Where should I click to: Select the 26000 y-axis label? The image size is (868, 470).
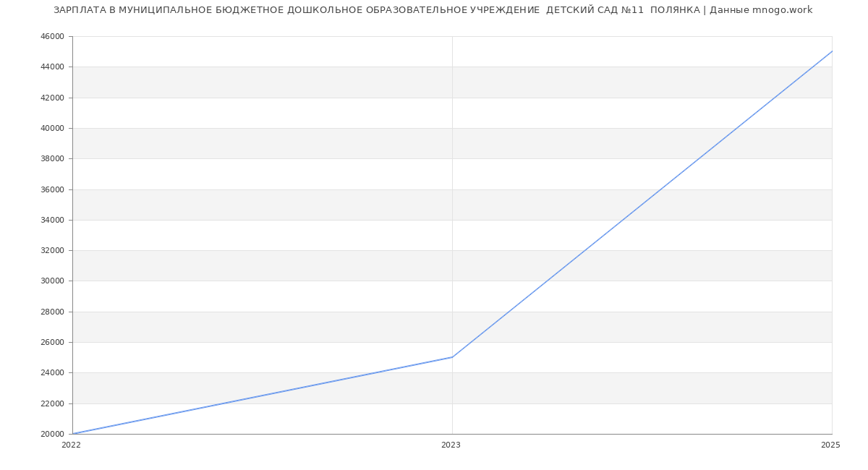point(54,342)
